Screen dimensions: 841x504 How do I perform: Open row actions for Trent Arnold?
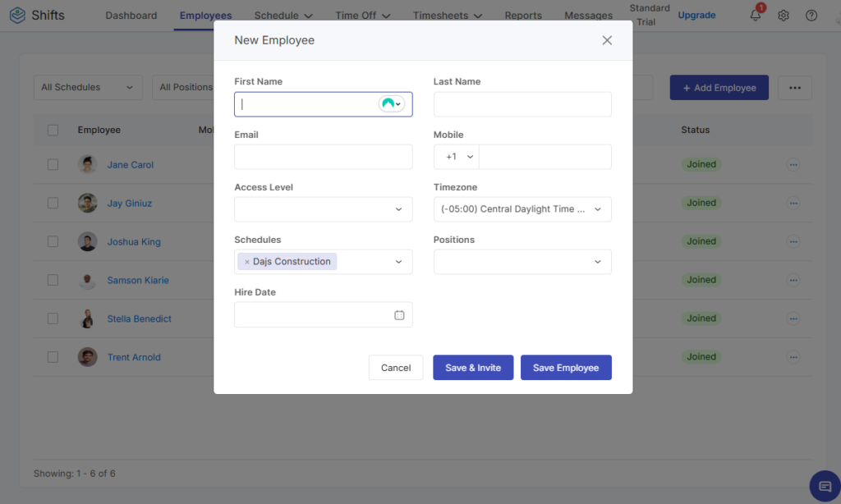click(x=793, y=357)
